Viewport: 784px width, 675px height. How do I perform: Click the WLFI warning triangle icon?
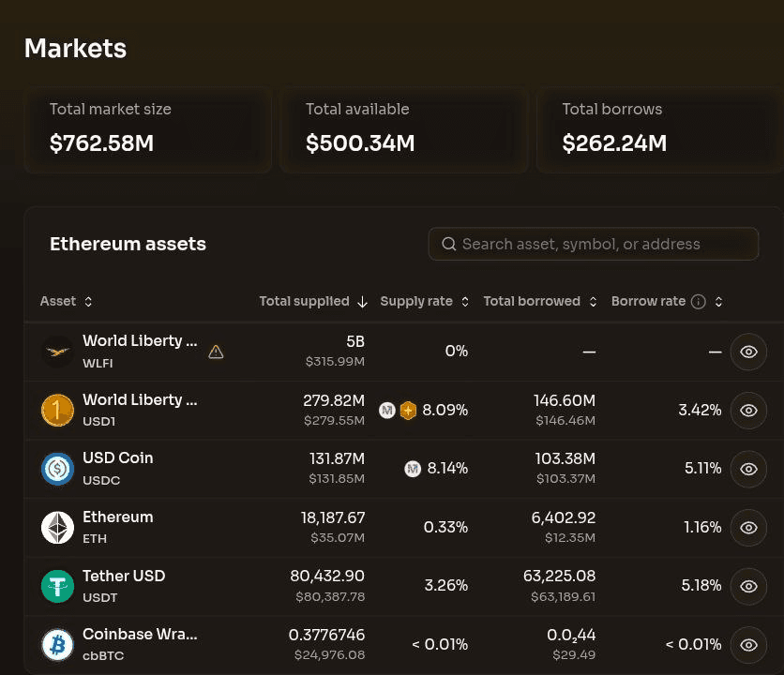coord(216,352)
